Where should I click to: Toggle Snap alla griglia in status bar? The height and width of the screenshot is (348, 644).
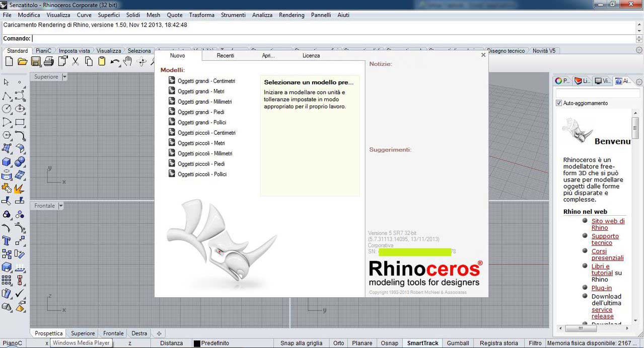click(x=301, y=343)
